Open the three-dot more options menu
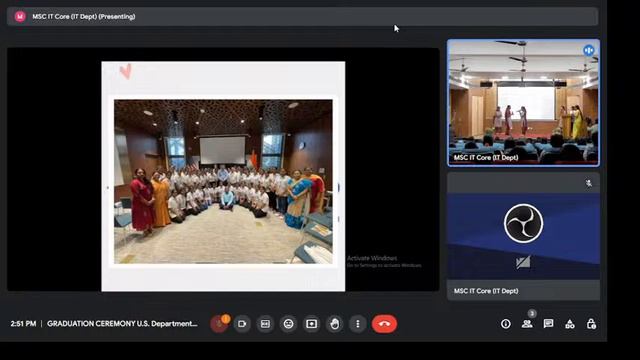 pos(358,324)
